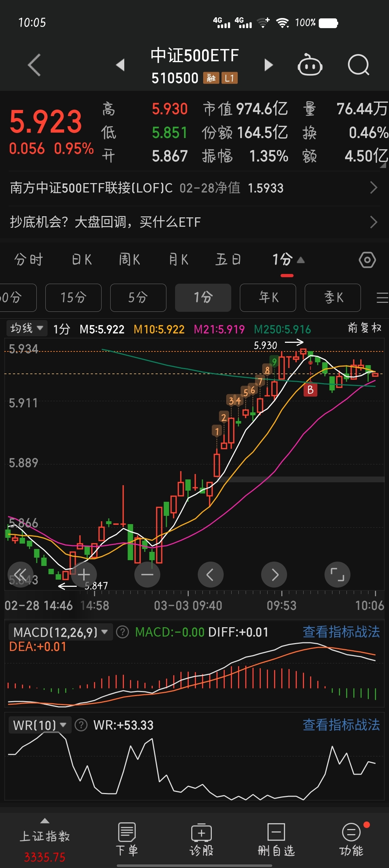The height and width of the screenshot is (868, 389).
Task: Tap the 融 margin badge
Action: (x=211, y=78)
